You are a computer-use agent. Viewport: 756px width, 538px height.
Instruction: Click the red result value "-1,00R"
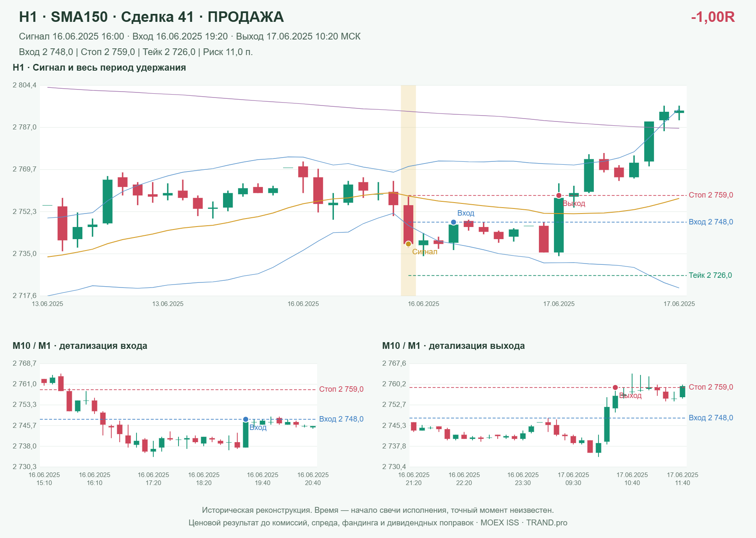pyautogui.click(x=713, y=17)
